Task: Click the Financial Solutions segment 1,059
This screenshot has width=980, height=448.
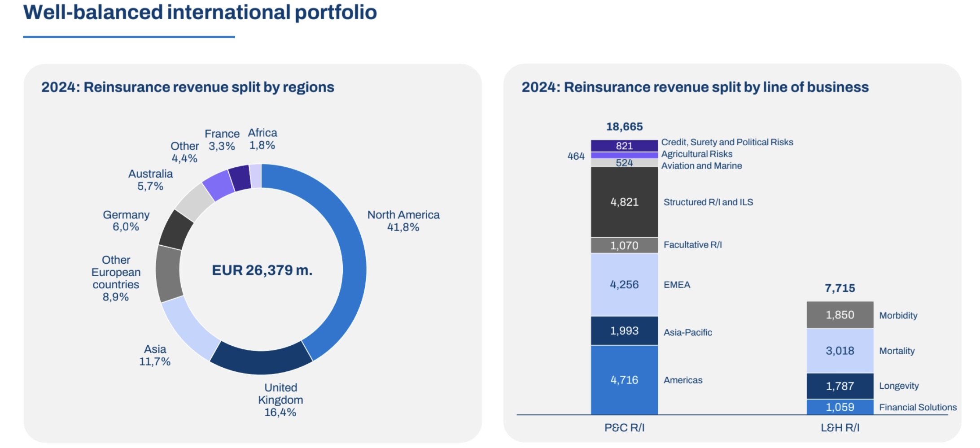Action: [840, 407]
